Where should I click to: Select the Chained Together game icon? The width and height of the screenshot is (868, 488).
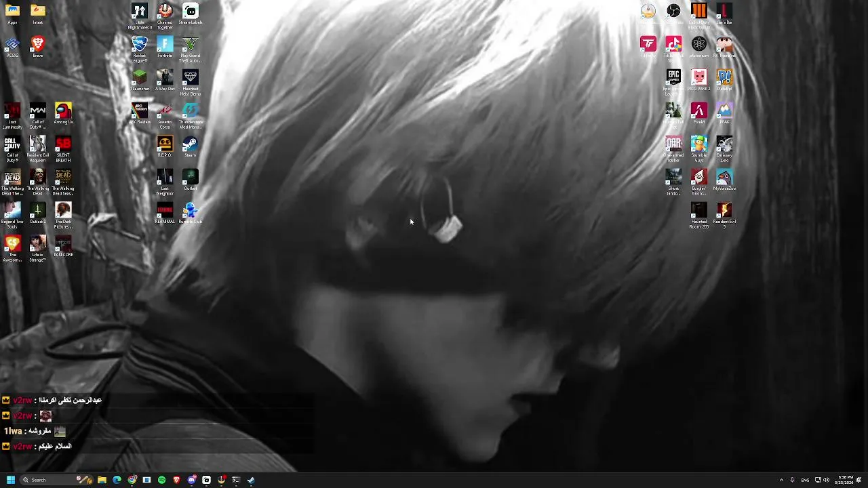click(165, 16)
